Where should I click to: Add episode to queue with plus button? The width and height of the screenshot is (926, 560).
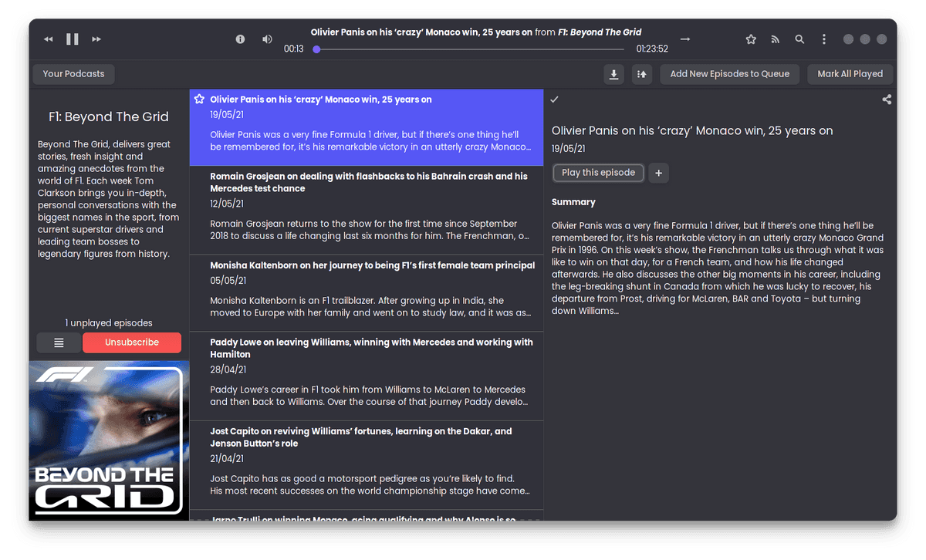[658, 173]
